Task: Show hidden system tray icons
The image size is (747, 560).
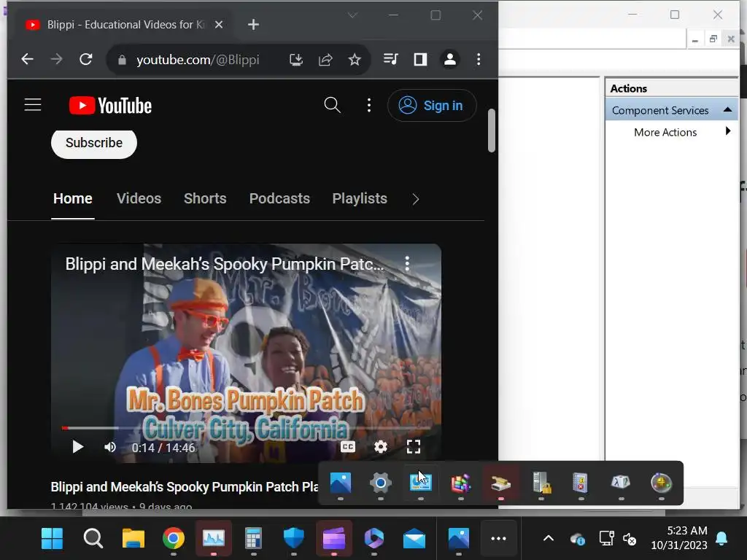Action: pyautogui.click(x=549, y=539)
